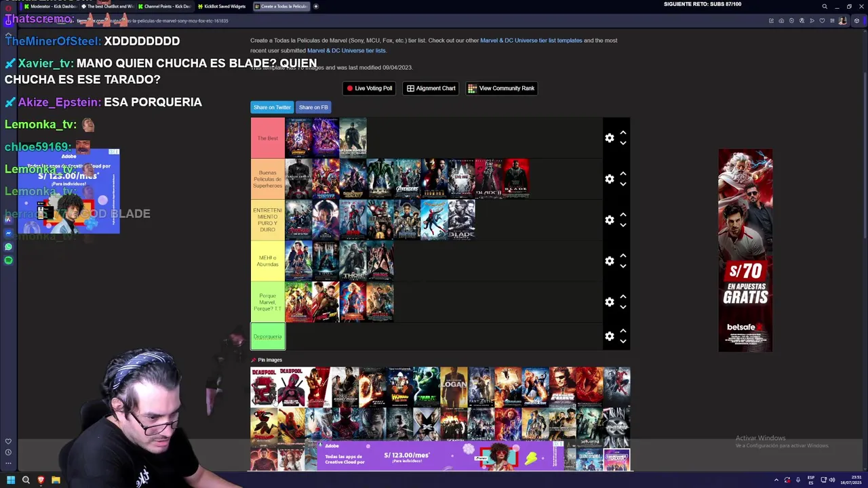Viewport: 868px width, 488px height.
Task: Click the Buenas Peliculas de Superheroes tier label
Action: (x=268, y=179)
